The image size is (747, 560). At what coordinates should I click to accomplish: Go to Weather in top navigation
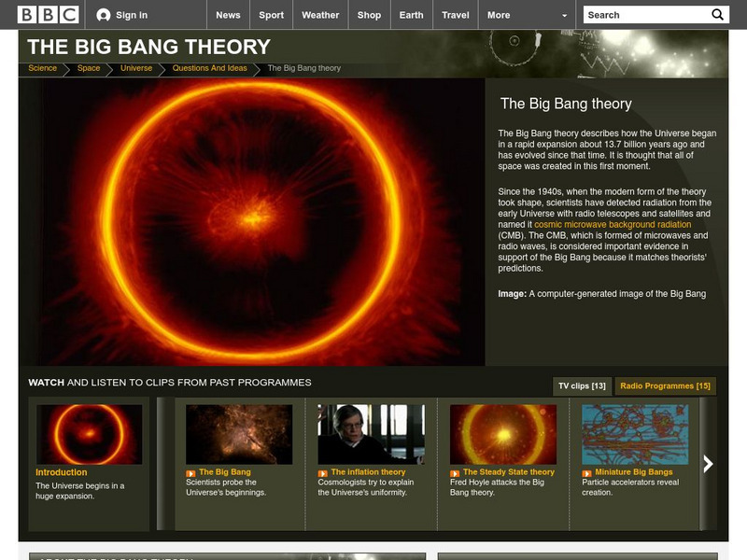click(x=320, y=15)
